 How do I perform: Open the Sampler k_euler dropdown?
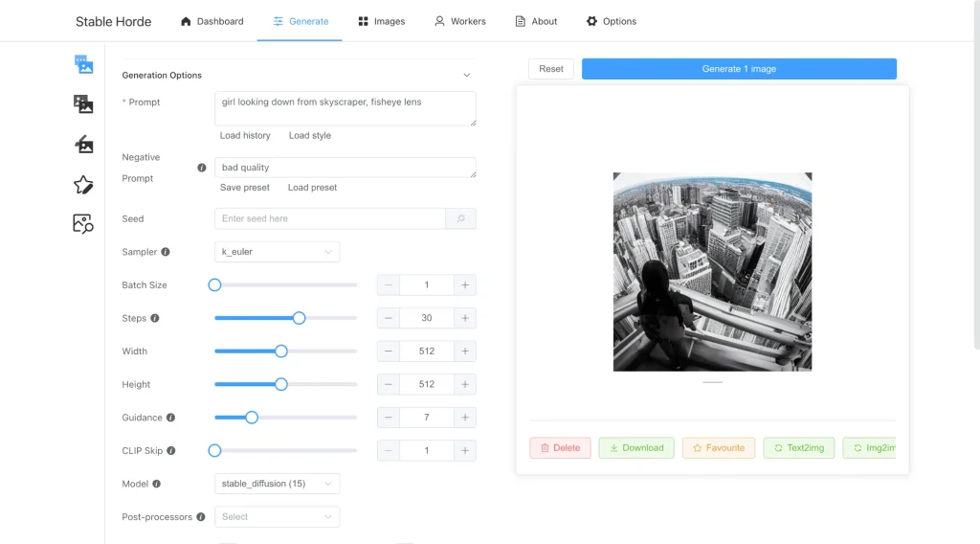[277, 252]
